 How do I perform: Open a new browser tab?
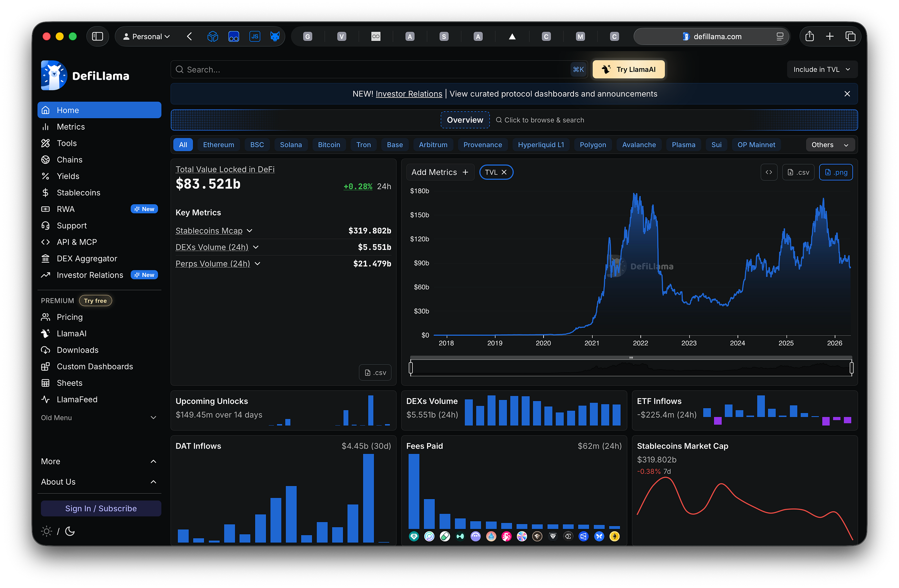pos(830,36)
